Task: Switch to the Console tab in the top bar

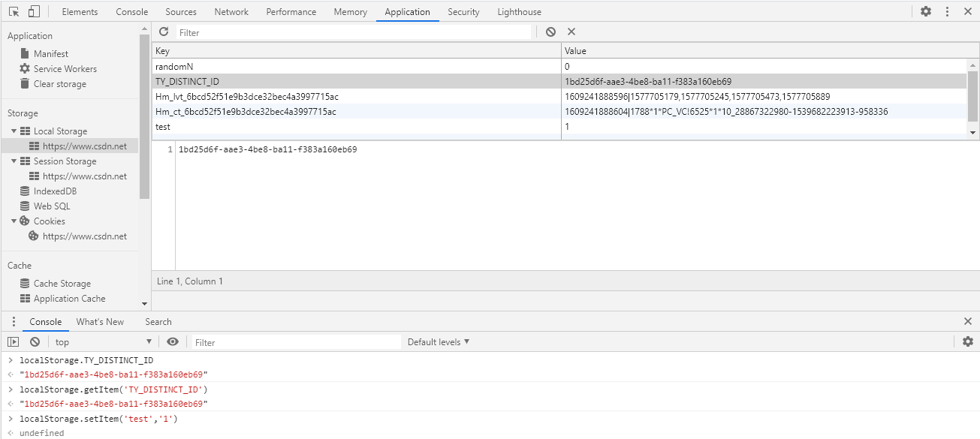Action: pos(132,12)
